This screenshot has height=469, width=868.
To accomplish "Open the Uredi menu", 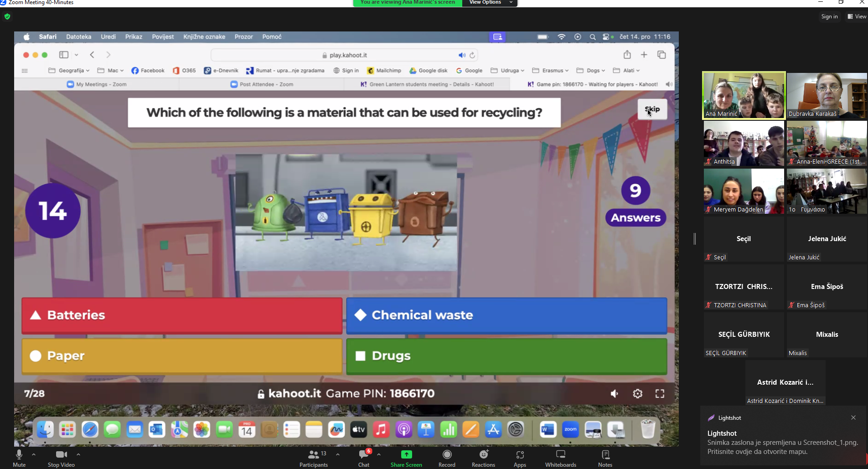I will coord(108,37).
